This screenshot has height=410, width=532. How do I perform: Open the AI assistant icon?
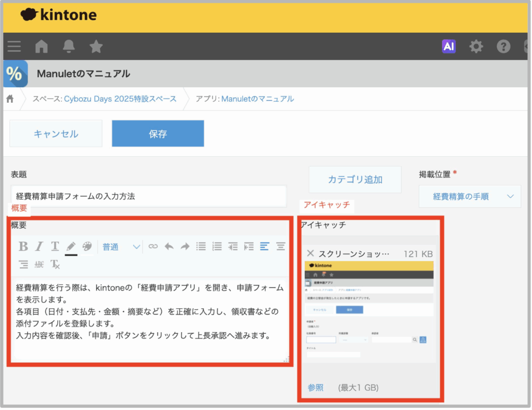449,47
